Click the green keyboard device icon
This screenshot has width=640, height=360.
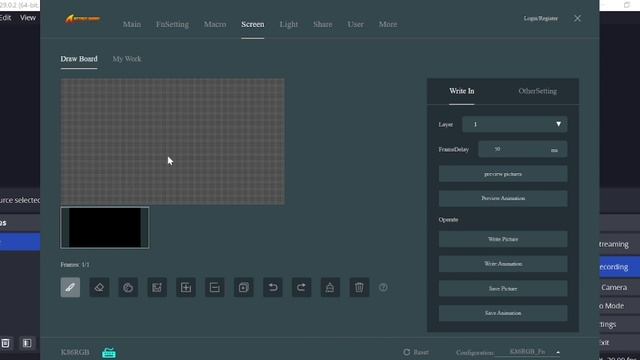tap(109, 353)
